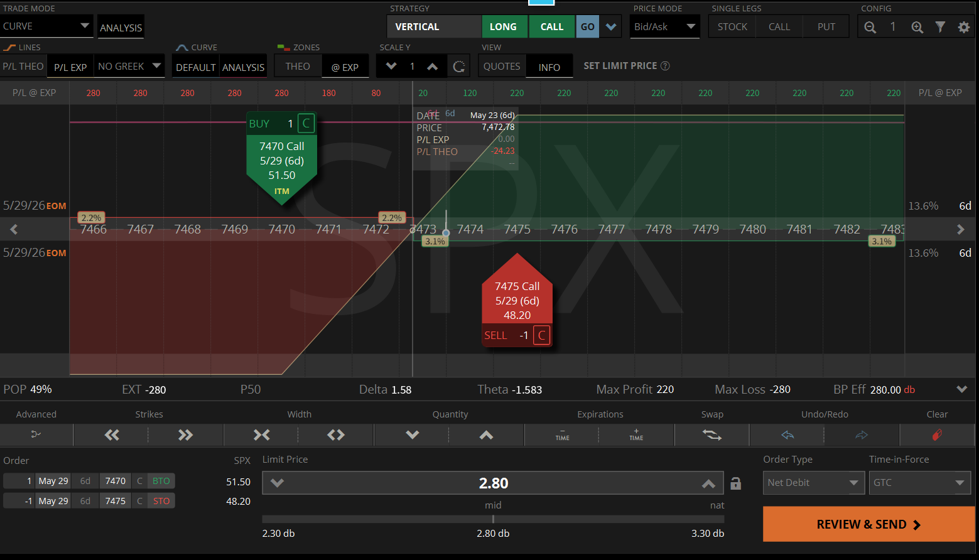979x560 pixels.
Task: Increase Scale Y with the up chevron
Action: click(x=433, y=66)
